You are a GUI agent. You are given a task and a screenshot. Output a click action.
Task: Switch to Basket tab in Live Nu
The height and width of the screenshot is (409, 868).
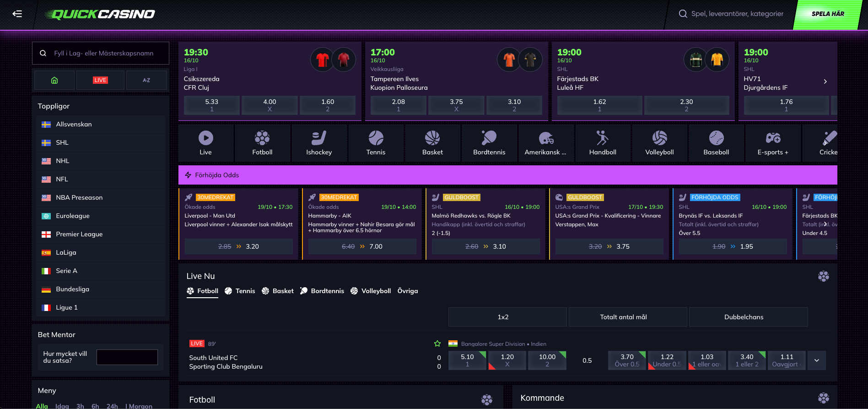click(x=278, y=291)
